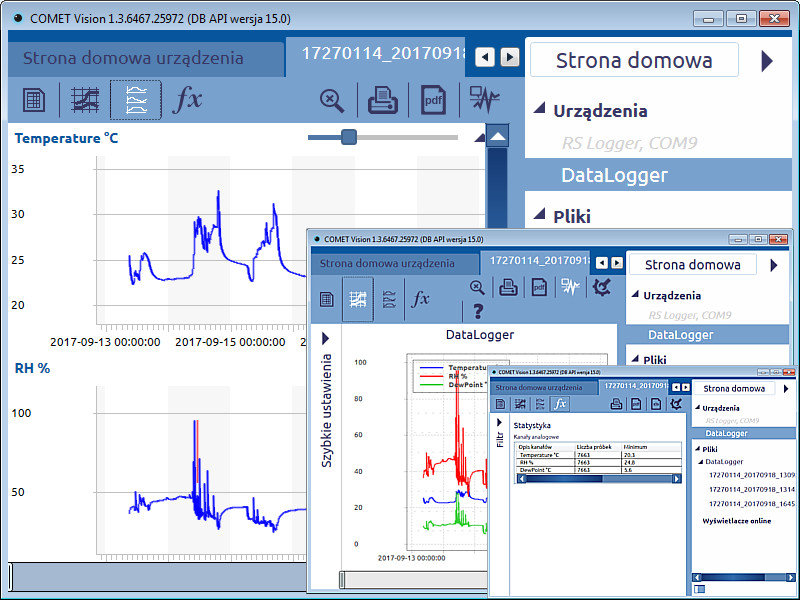Open fx statistics in the largest window

(188, 99)
